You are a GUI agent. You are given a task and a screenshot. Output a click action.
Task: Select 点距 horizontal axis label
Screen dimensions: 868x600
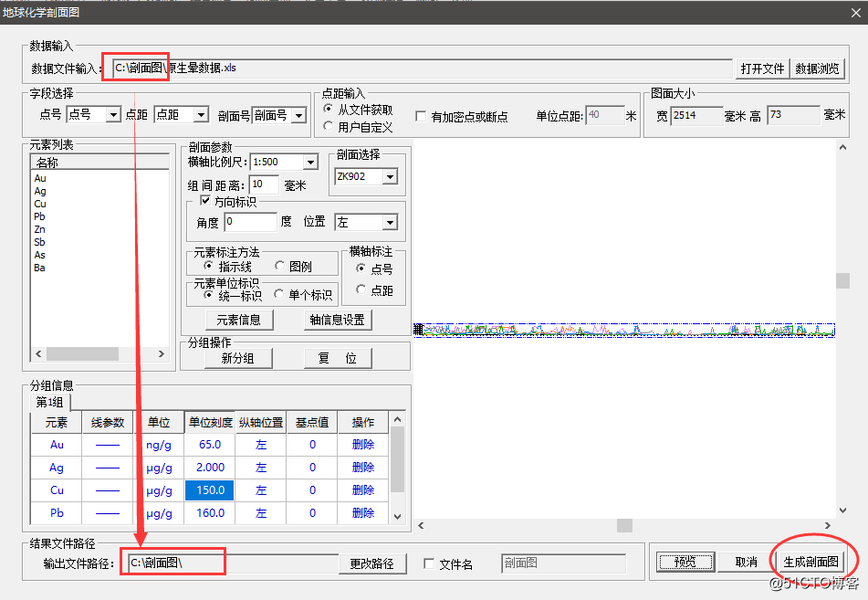(361, 289)
